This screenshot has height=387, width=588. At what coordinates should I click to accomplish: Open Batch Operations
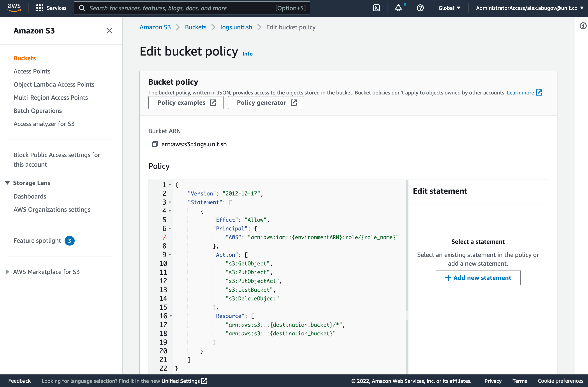[x=38, y=111]
